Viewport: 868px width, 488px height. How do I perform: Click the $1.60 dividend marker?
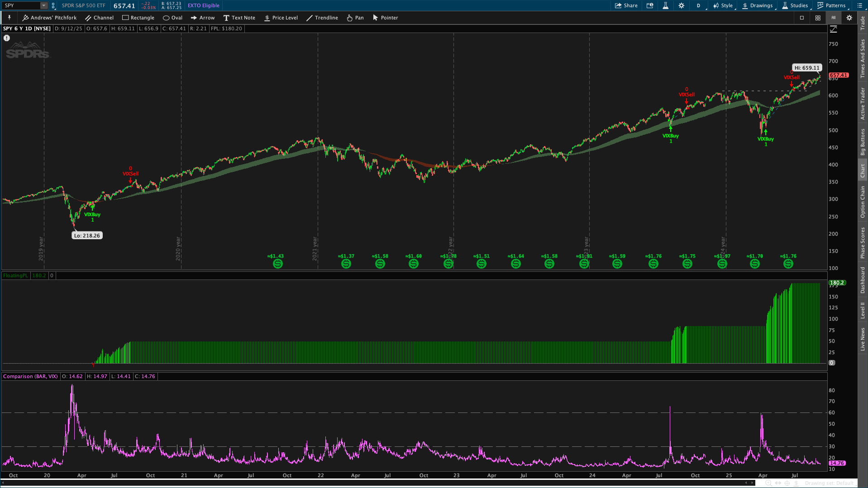[x=413, y=264]
